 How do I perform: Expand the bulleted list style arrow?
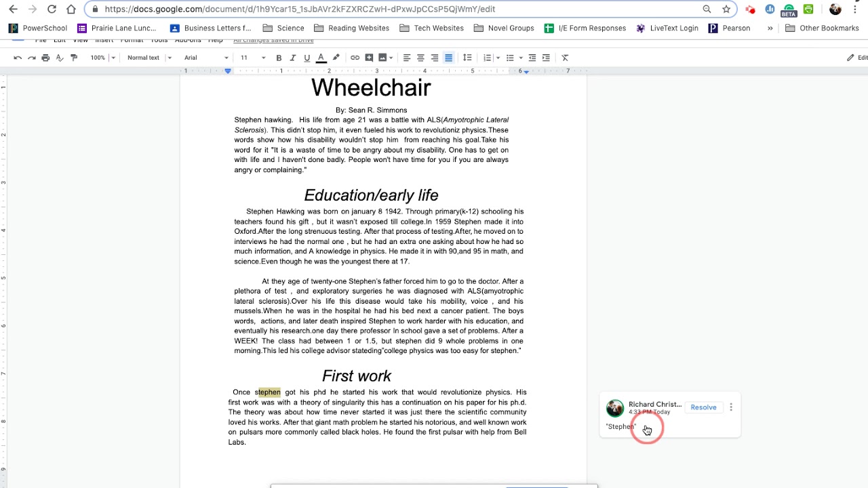pyautogui.click(x=521, y=58)
